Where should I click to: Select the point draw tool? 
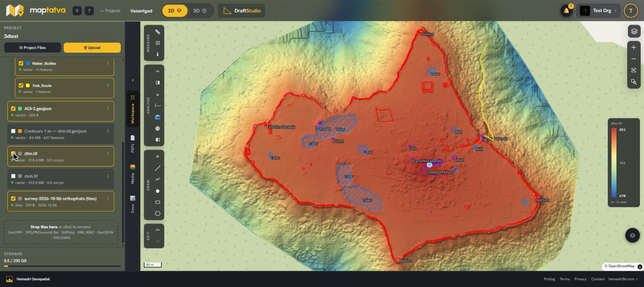coord(158,156)
